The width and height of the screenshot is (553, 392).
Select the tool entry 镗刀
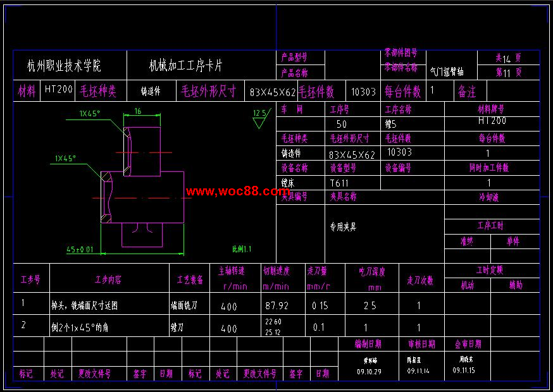tap(177, 328)
